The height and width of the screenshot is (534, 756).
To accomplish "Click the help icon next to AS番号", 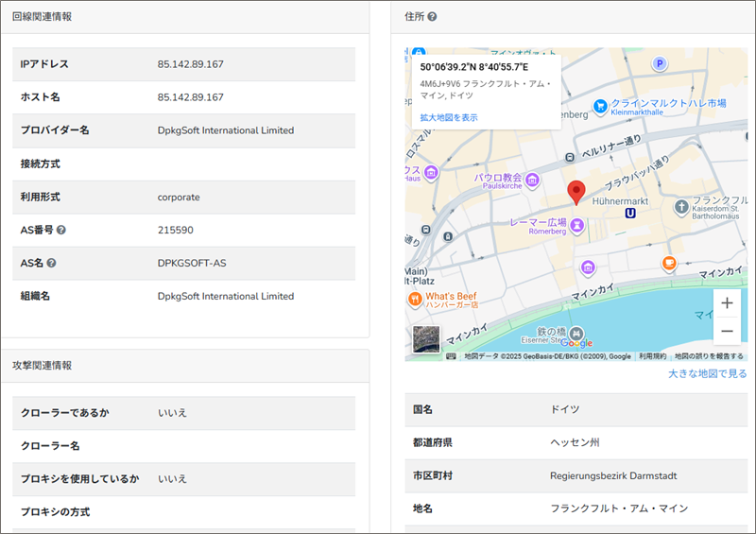I will (61, 230).
